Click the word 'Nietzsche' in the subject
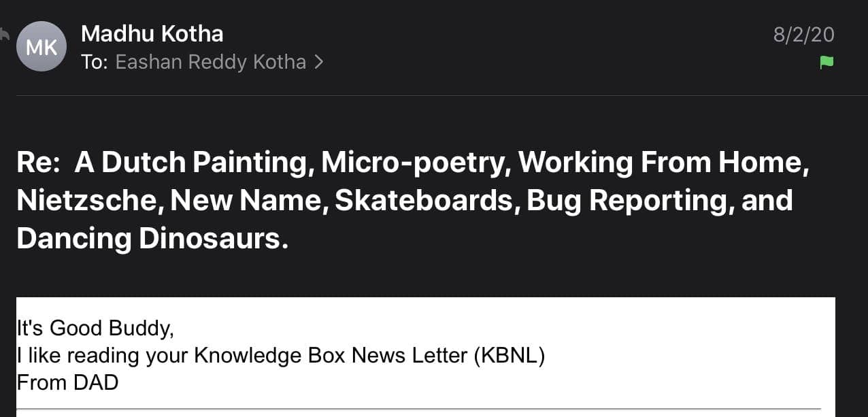The image size is (868, 417). [x=88, y=201]
